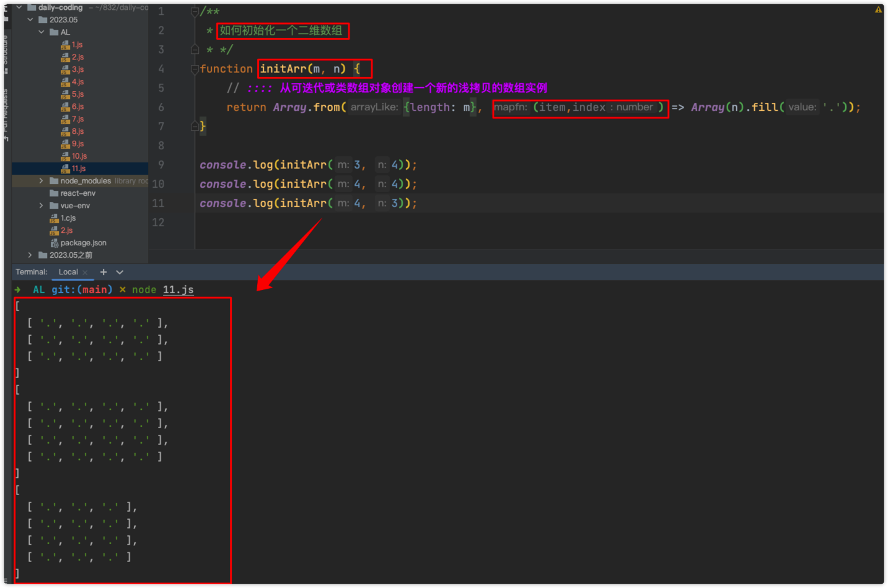
Task: Open 8.js in the project tree
Action: pyautogui.click(x=77, y=131)
